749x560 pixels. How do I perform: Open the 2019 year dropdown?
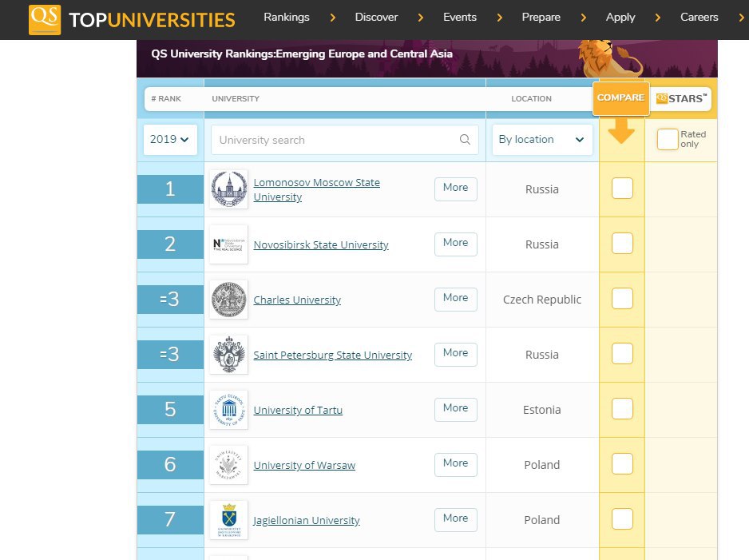point(170,140)
